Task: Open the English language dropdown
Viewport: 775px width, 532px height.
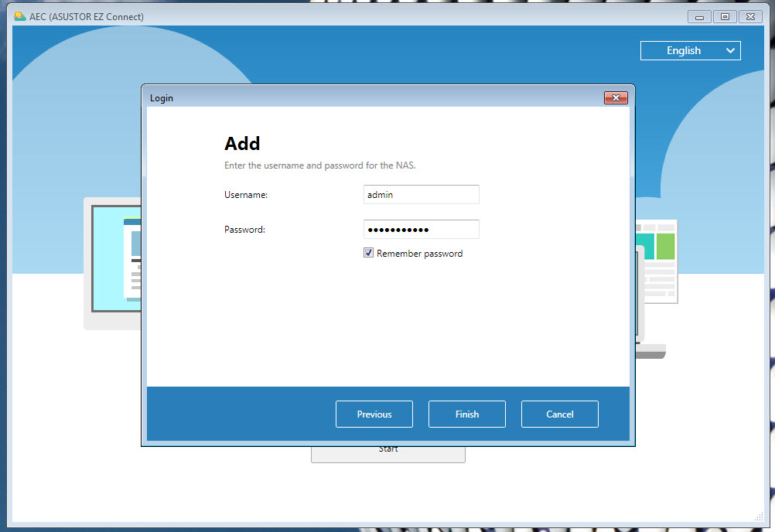Action: click(x=690, y=50)
